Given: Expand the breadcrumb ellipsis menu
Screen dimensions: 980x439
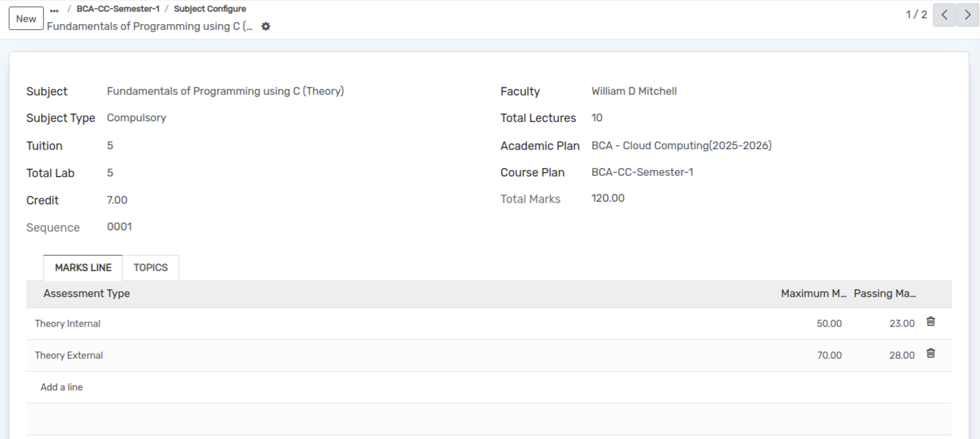Looking at the screenshot, I should click(54, 10).
